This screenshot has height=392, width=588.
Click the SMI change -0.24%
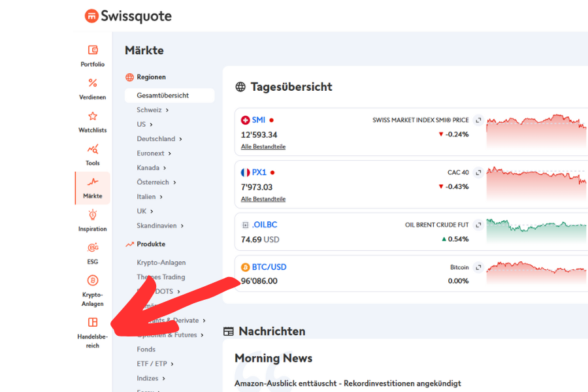point(454,135)
